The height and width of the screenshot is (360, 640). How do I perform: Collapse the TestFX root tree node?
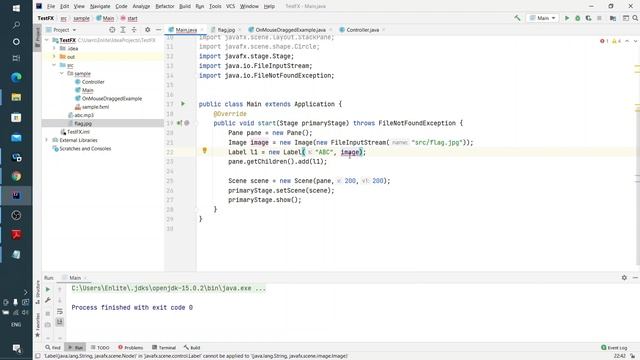point(47,40)
